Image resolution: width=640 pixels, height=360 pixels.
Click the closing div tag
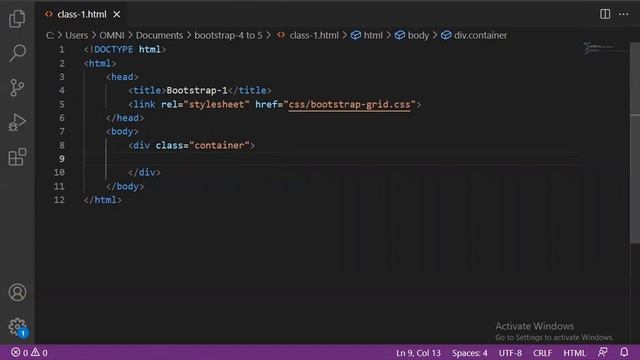point(144,173)
